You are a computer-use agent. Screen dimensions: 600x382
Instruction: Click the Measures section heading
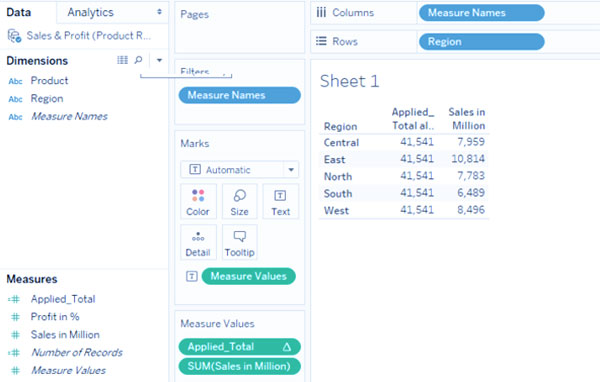coord(32,279)
